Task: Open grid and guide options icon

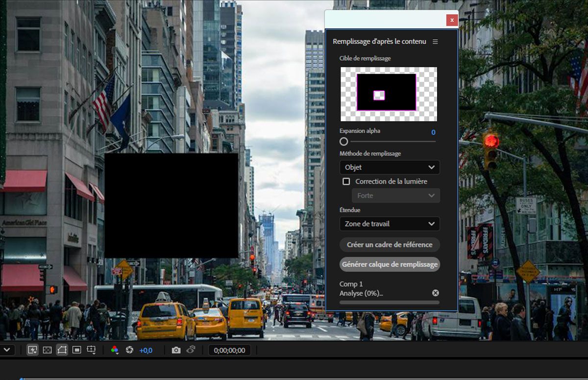Action: [x=92, y=350]
